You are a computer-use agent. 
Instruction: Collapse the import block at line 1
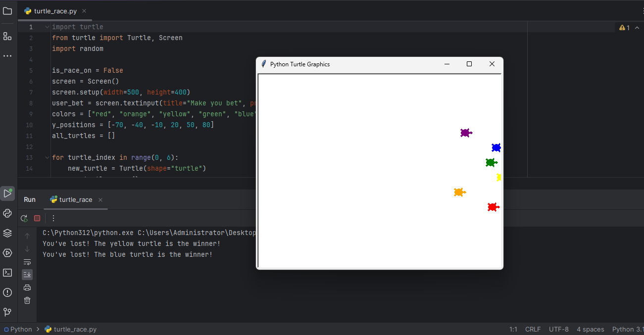tap(47, 27)
